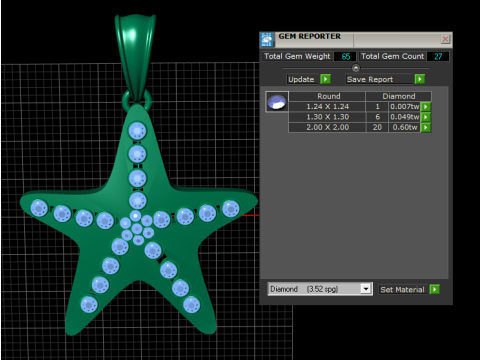Click the Update button
The image size is (480, 360).
[x=303, y=79]
